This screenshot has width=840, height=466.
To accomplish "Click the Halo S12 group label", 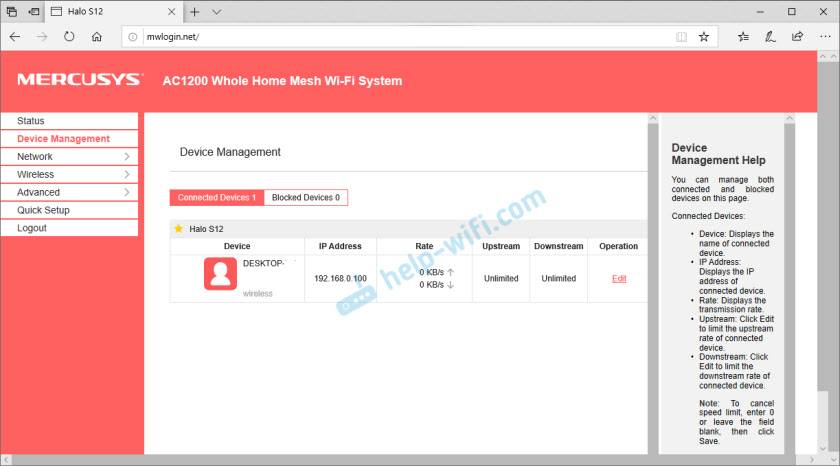I will pyautogui.click(x=206, y=229).
